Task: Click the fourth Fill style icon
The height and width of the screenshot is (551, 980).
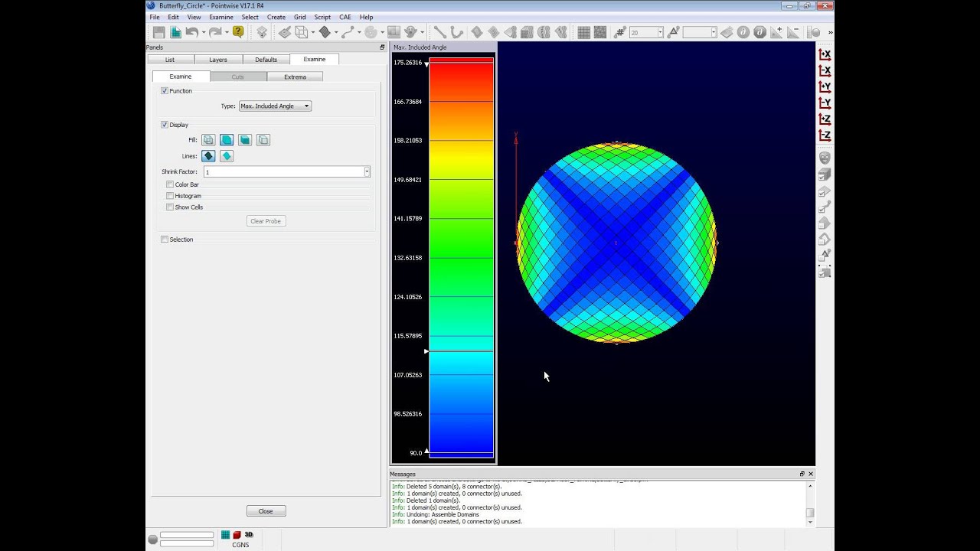Action: coord(263,140)
